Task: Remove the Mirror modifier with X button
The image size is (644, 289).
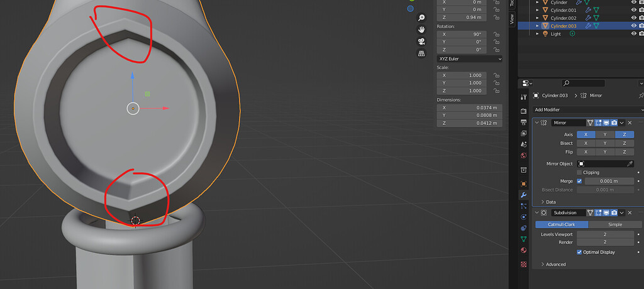Action: [x=630, y=123]
